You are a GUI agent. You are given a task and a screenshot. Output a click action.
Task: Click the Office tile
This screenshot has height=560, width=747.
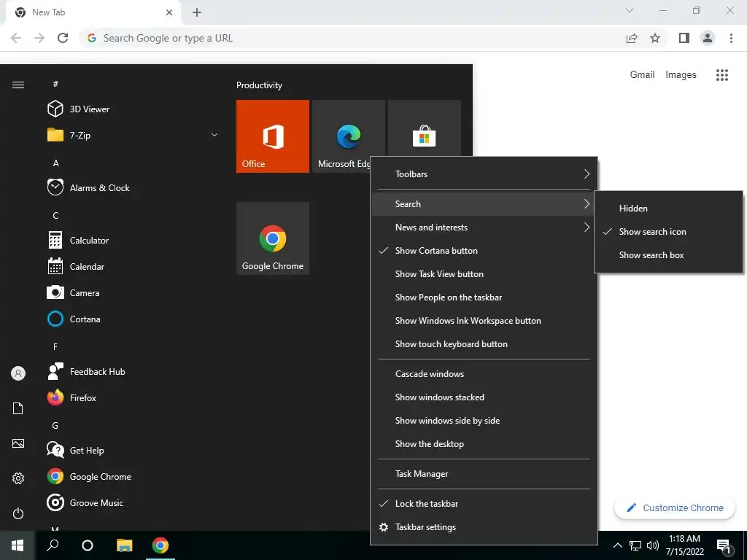tap(273, 136)
